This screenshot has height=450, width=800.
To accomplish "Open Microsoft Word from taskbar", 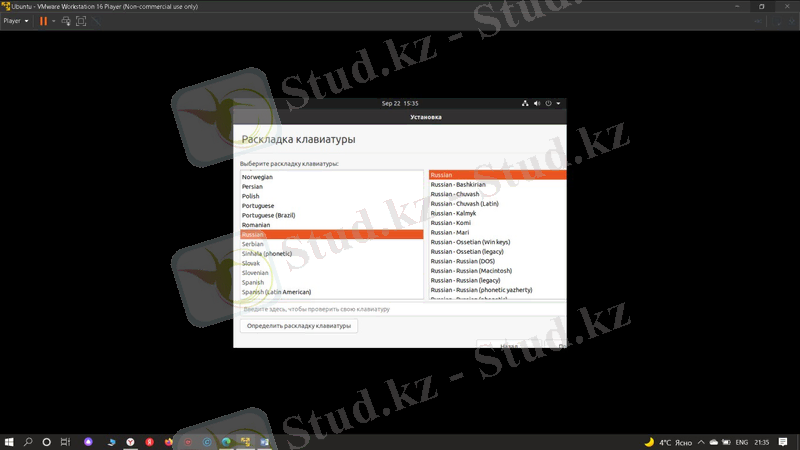I will [265, 442].
